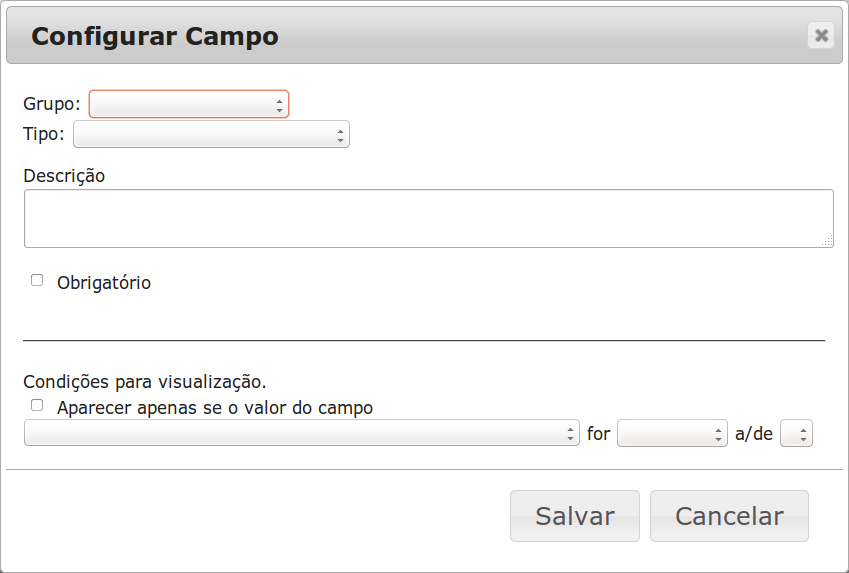Click the 'Tipo:' label
Image resolution: width=849 pixels, height=573 pixels.
pyautogui.click(x=43, y=134)
